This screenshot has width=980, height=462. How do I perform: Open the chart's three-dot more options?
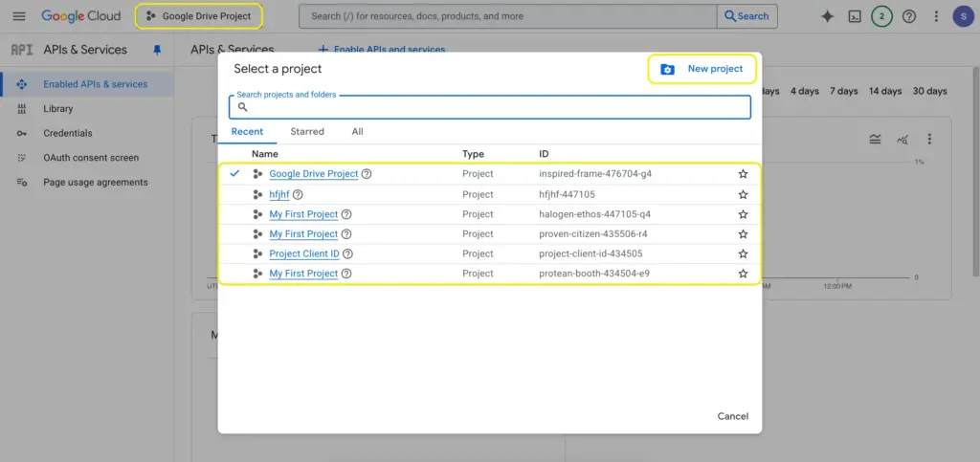tap(930, 139)
